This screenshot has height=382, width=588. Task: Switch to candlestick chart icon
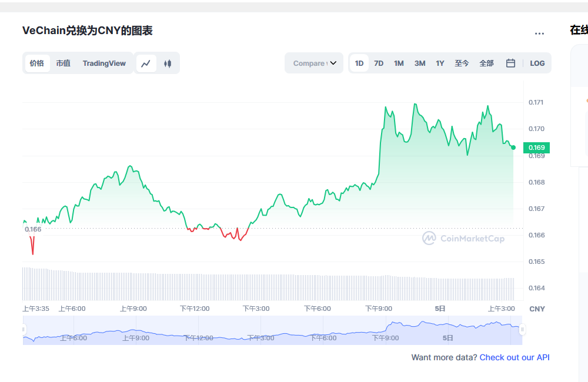(x=168, y=63)
